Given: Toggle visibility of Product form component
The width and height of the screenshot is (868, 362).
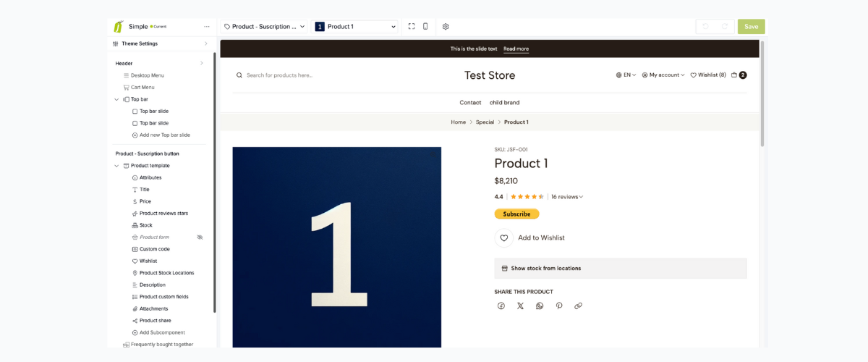Looking at the screenshot, I should pos(200,237).
